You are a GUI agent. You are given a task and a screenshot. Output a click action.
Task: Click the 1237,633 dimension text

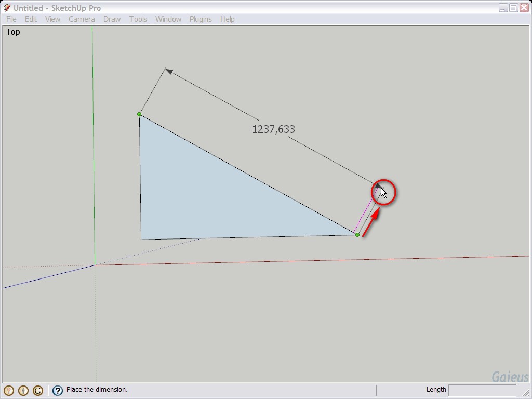pyautogui.click(x=273, y=129)
